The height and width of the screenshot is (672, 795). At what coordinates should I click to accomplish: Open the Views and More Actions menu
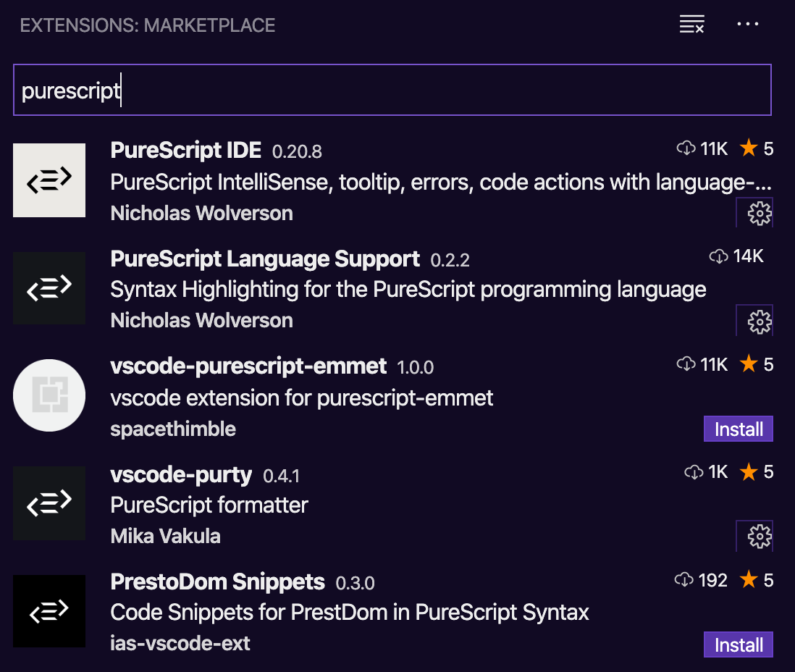point(747,25)
